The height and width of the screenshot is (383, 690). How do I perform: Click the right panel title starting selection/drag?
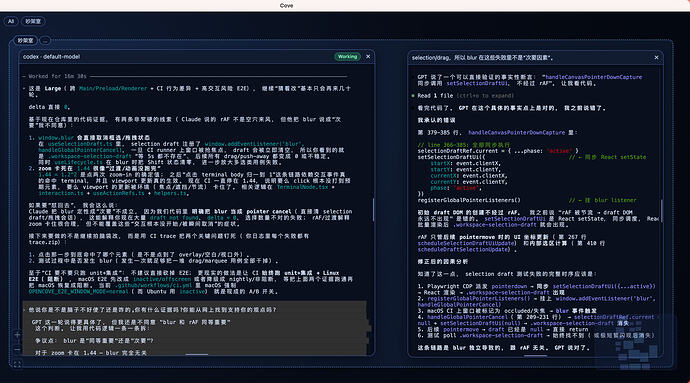tap(482, 58)
